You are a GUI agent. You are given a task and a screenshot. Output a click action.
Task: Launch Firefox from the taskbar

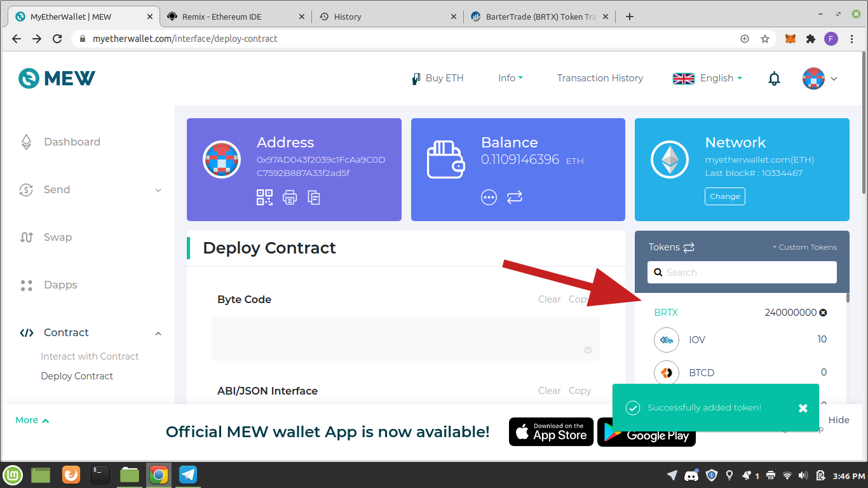71,475
